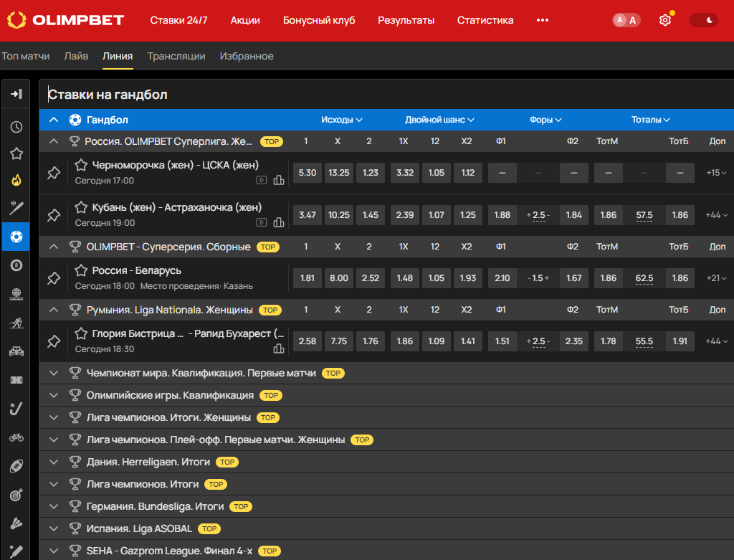This screenshot has height=560, width=734.
Task: Open the Статистика page
Action: [x=485, y=20]
